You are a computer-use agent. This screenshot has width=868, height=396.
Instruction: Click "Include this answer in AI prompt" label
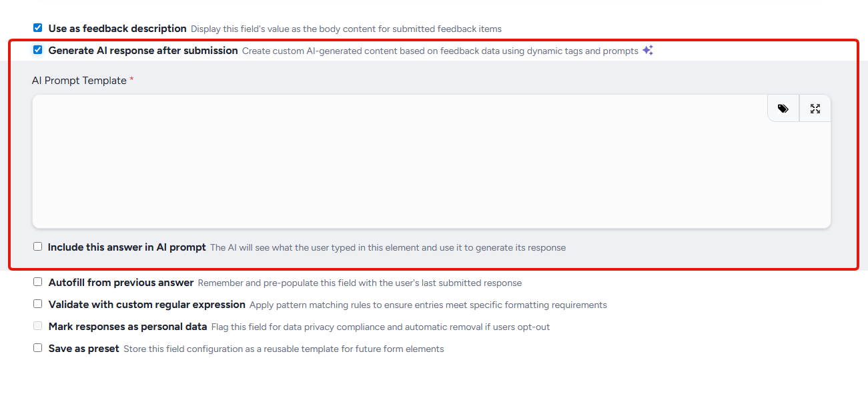tap(127, 247)
